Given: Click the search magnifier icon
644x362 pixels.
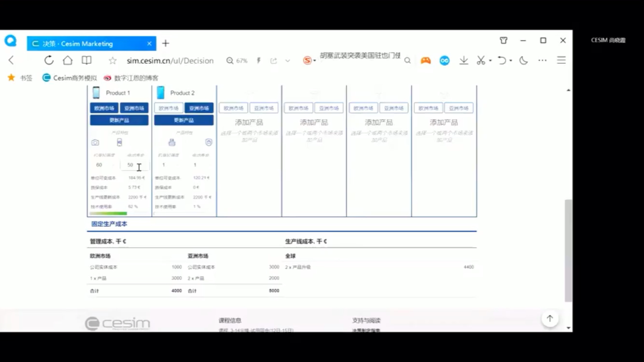Looking at the screenshot, I should pos(407,61).
